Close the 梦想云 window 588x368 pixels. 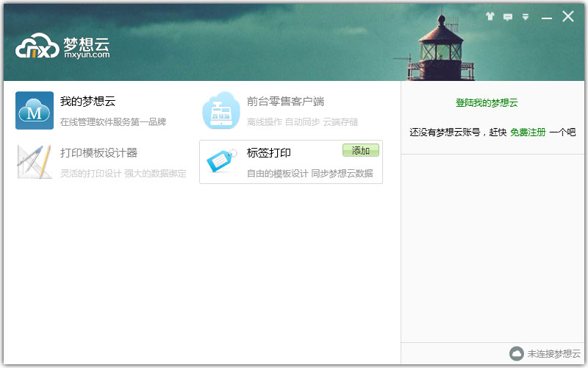tap(567, 16)
